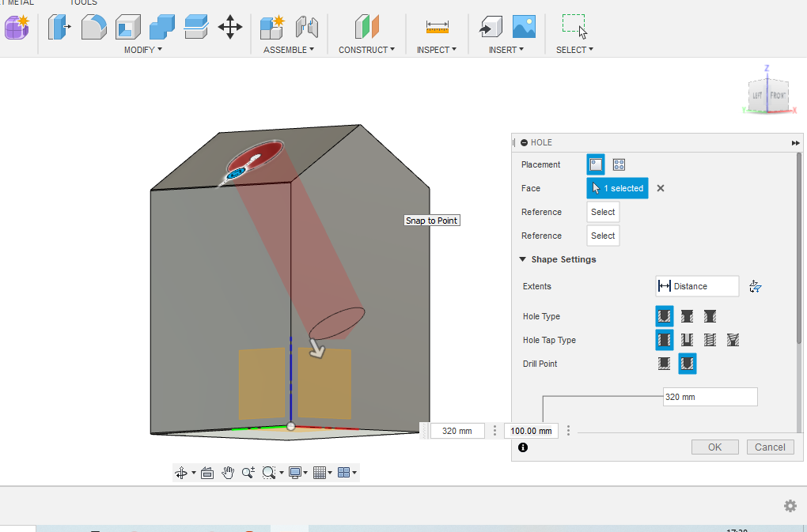Choose multiple holes Placement option
Screen dimensions: 807x532
619,164
